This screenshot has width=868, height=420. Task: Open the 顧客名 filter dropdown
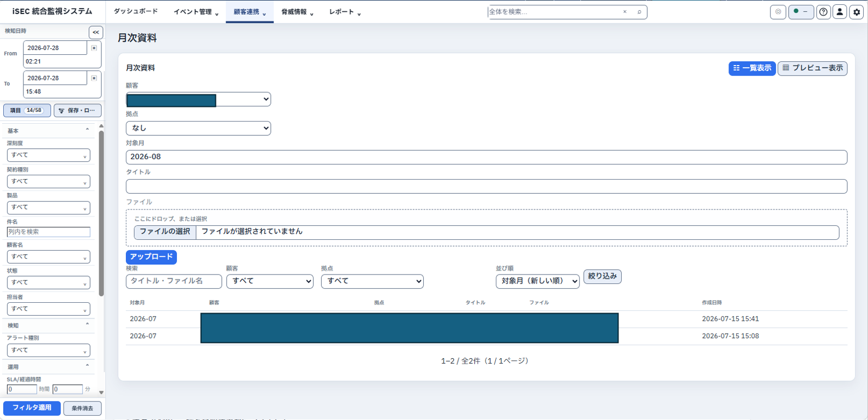tap(48, 257)
